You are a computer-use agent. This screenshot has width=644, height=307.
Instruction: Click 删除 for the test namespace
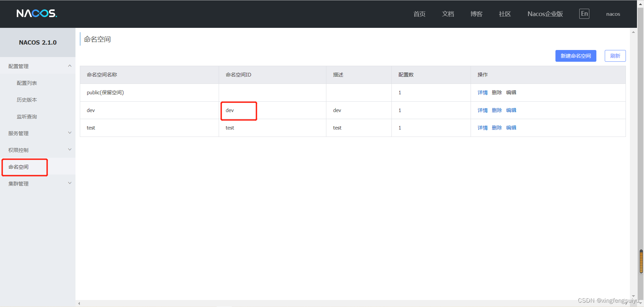pyautogui.click(x=497, y=128)
